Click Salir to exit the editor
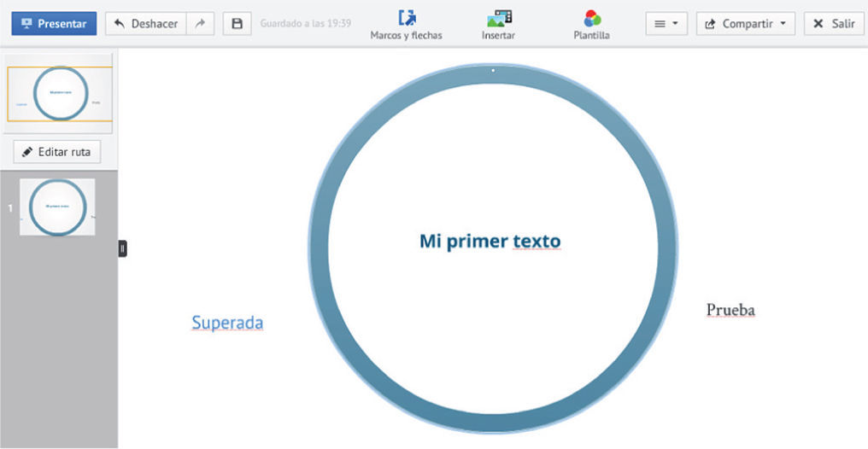The width and height of the screenshot is (868, 449). tap(834, 24)
